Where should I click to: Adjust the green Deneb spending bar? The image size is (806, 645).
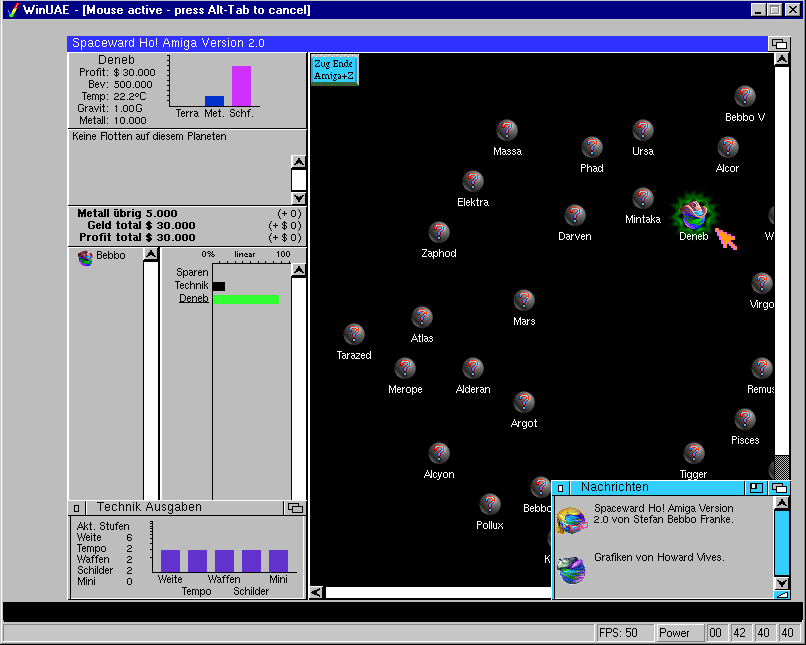pyautogui.click(x=246, y=299)
